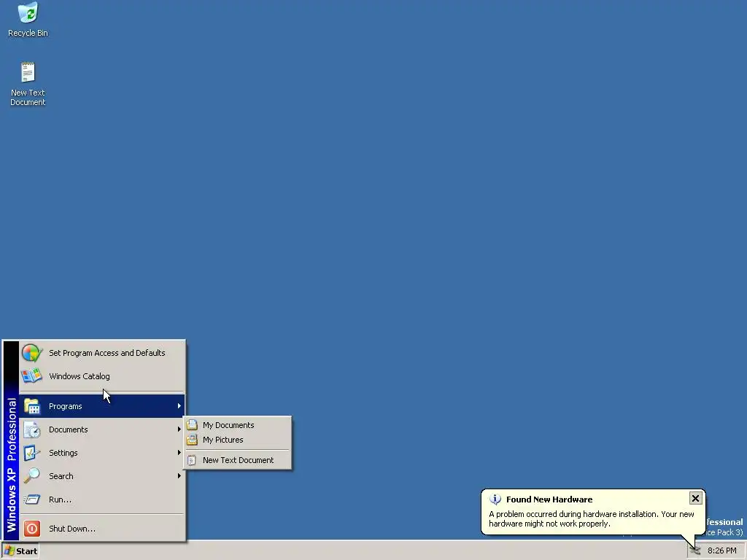
Task: Select New Text Document desktop icon
Action: coord(28,84)
